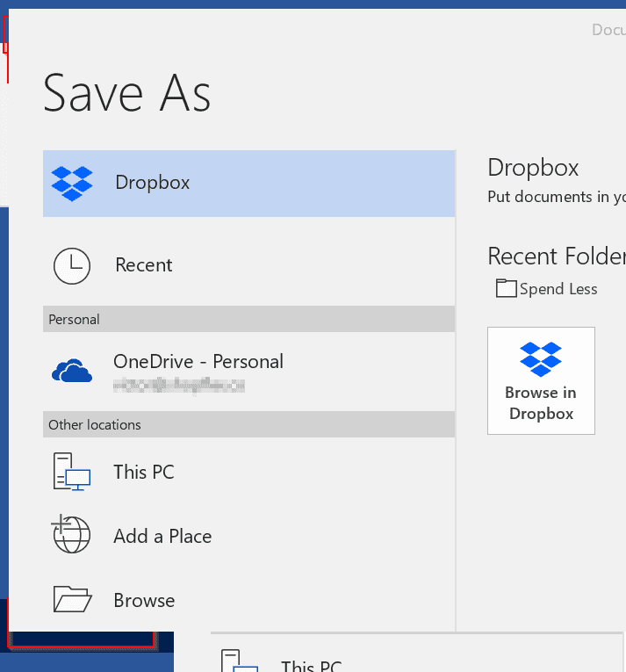Click the clock icon next to Recent
Screen dimensions: 626x672
[x=71, y=265]
